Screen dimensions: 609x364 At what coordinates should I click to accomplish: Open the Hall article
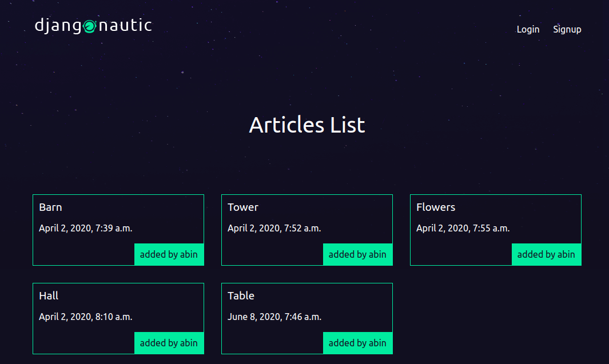(x=49, y=295)
